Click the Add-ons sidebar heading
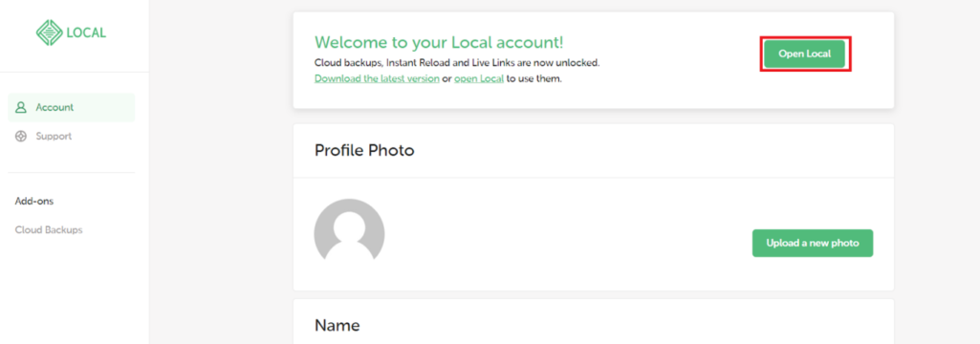Viewport: 980px width, 344px height. coord(34,202)
